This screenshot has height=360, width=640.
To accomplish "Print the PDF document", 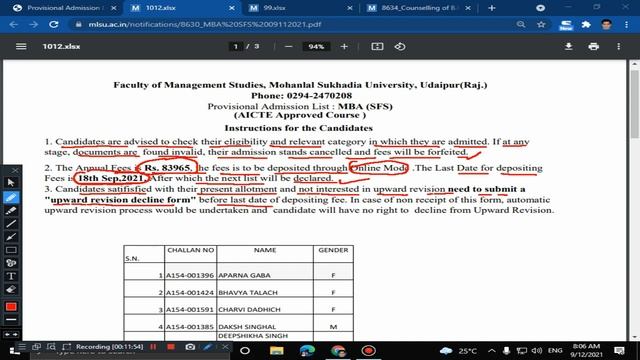I will tap(593, 47).
